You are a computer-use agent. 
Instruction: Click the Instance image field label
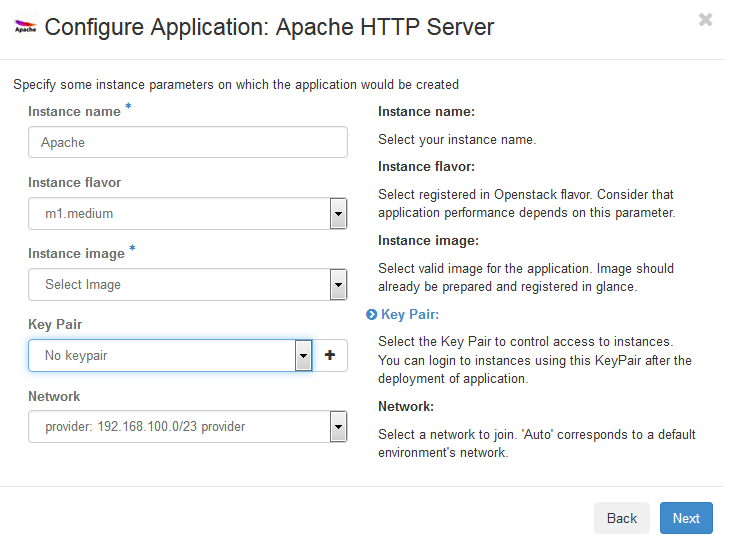pyautogui.click(x=77, y=254)
